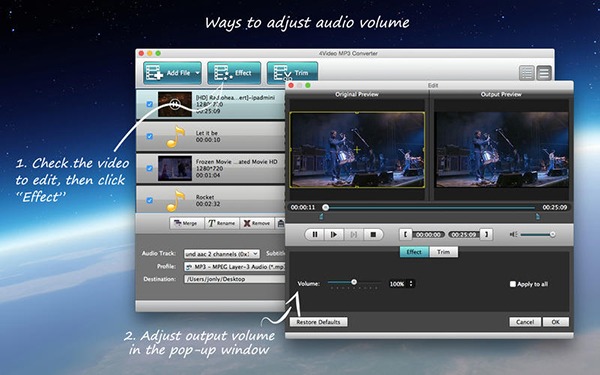Image resolution: width=600 pixels, height=375 pixels.
Task: Select the Frozen Movie thumbnail
Action: [175, 168]
